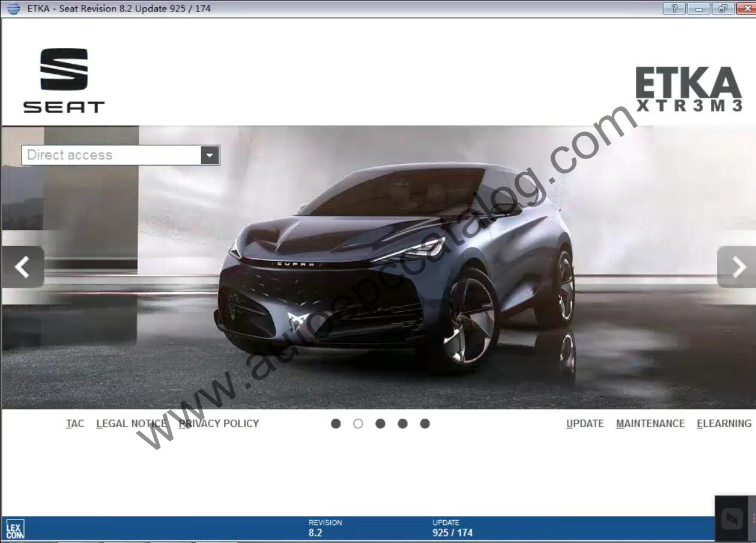This screenshot has width=756, height=543.
Task: Click the ETKA XTR3M3 logo
Action: (x=689, y=89)
